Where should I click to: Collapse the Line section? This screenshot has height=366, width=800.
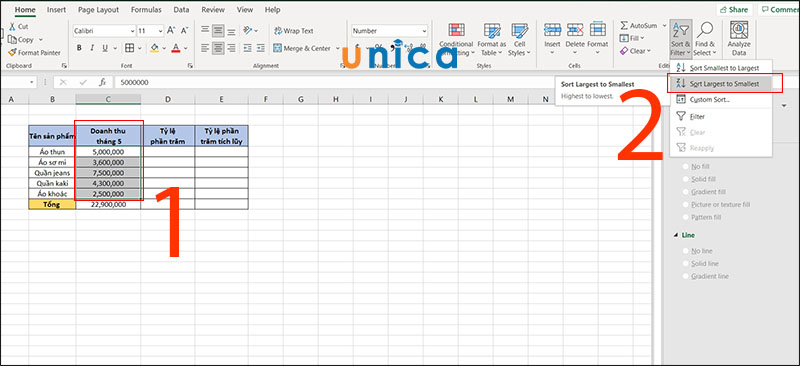[676, 236]
